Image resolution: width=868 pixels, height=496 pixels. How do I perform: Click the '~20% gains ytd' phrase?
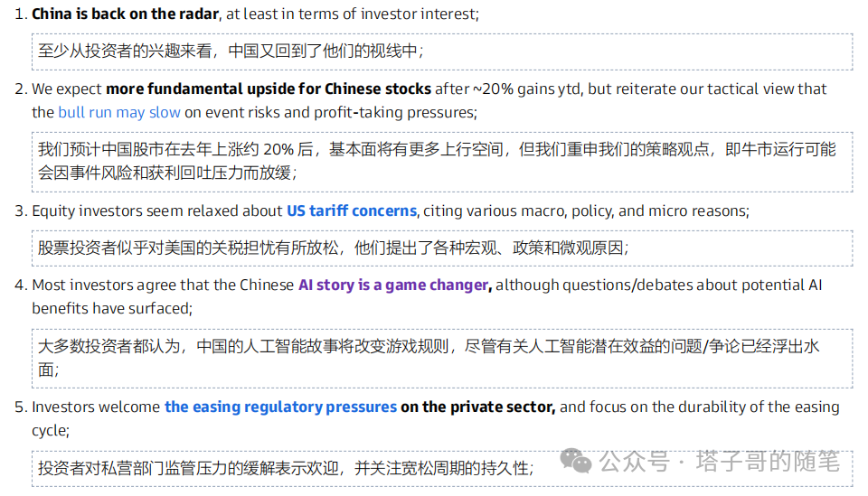pyautogui.click(x=526, y=89)
